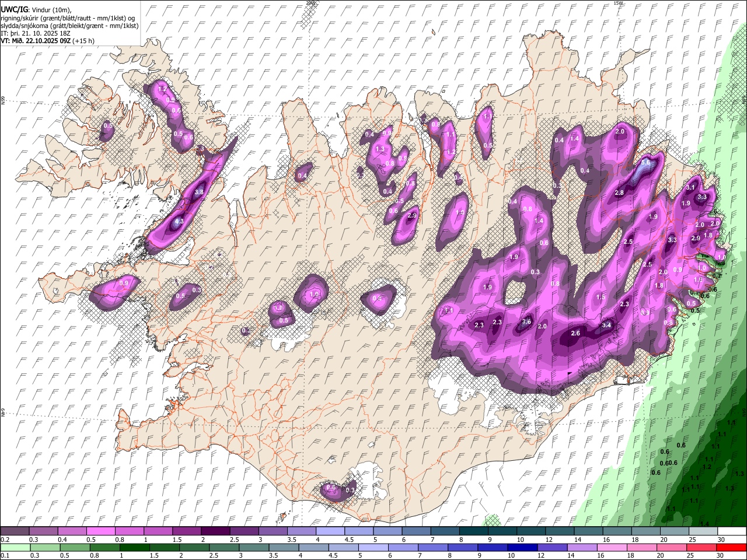Click the '3.4' snowfall value on the map

pyautogui.click(x=606, y=325)
